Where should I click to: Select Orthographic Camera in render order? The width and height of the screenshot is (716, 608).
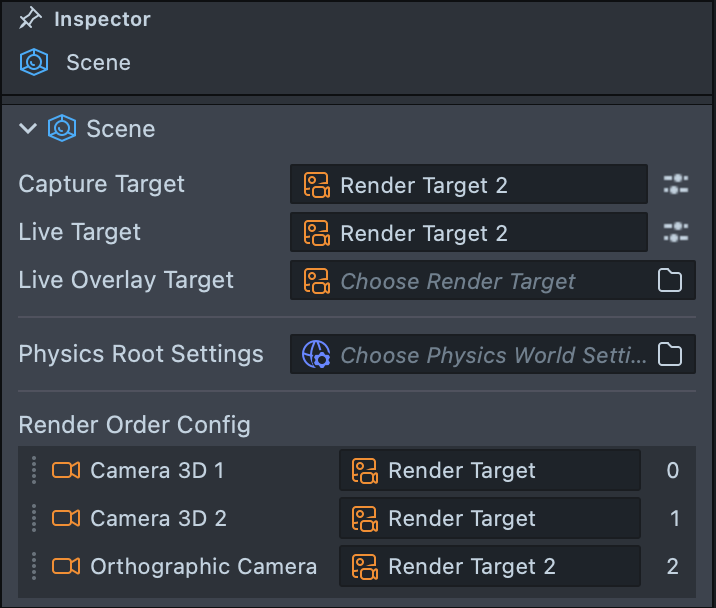click(203, 566)
